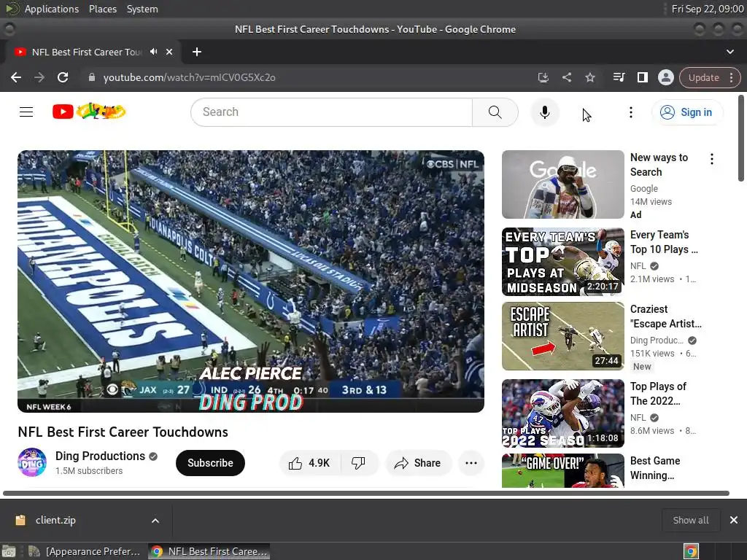Screen dimensions: 747x560
Task: Open the options menu for Google ad
Action: point(712,159)
